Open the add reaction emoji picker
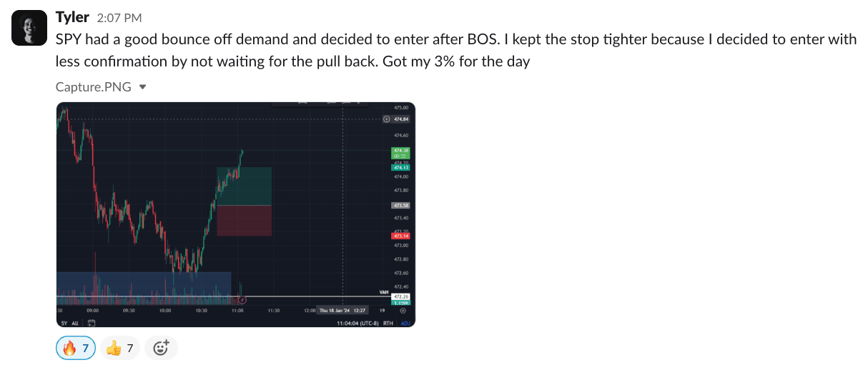This screenshot has height=370, width=868. (161, 348)
